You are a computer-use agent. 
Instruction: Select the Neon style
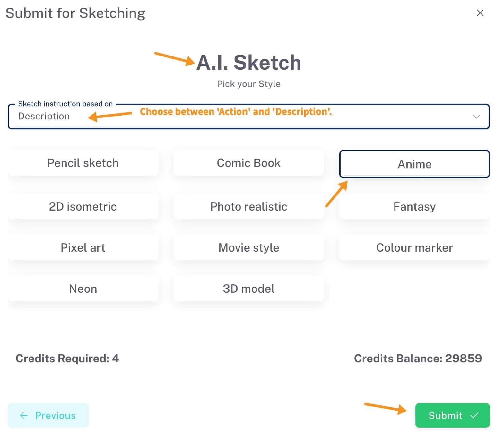click(x=83, y=289)
